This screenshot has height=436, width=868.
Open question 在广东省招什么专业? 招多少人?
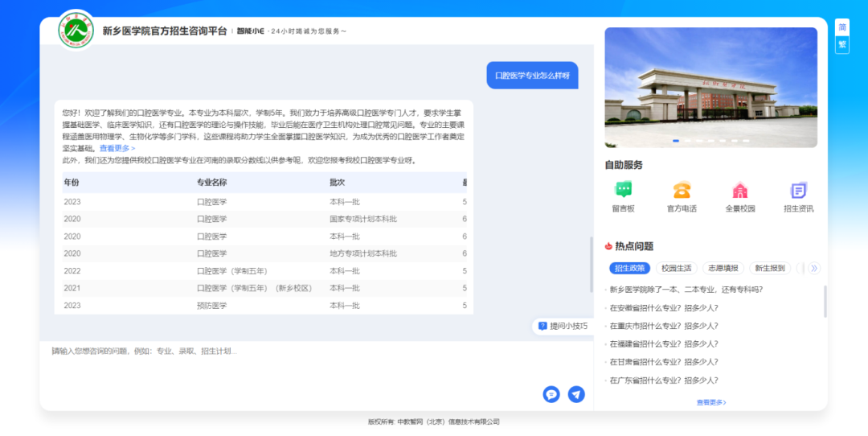664,380
